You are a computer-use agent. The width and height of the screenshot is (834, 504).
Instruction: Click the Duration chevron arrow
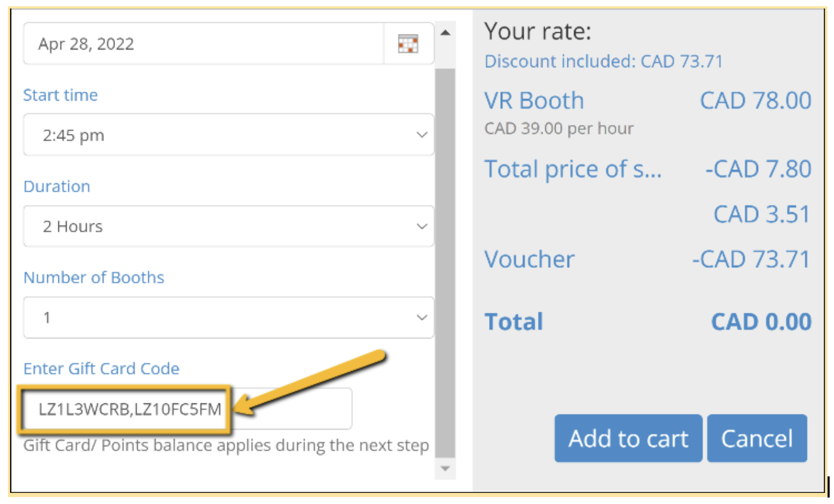click(422, 226)
